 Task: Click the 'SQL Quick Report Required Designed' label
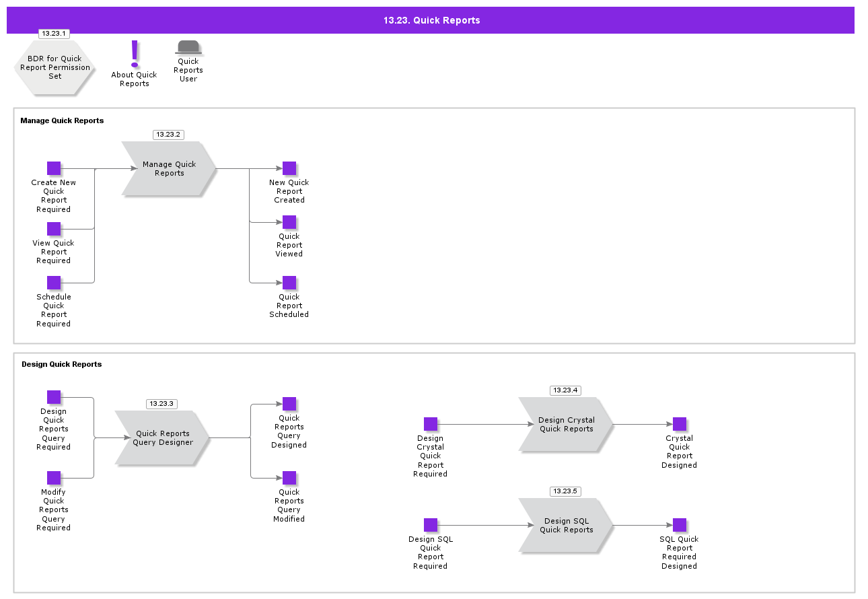(x=680, y=553)
